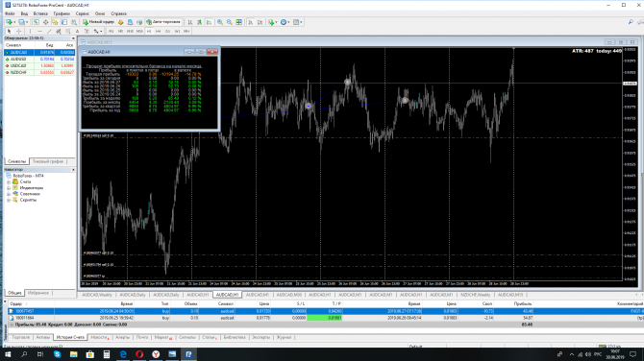
Task: Toggle the H1 timeframe button
Action: 149,31
